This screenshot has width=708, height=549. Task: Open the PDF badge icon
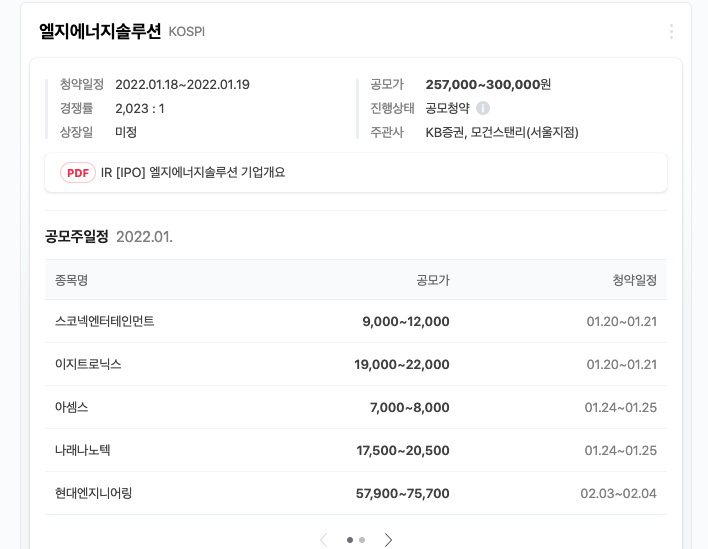[78, 173]
